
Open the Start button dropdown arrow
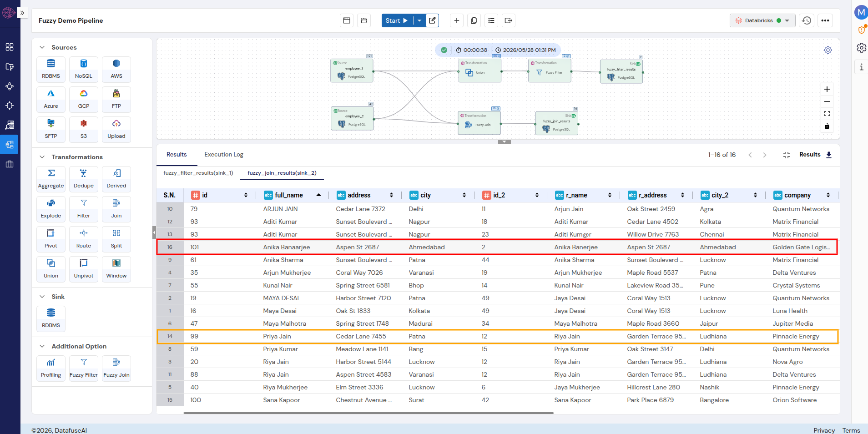pos(419,20)
